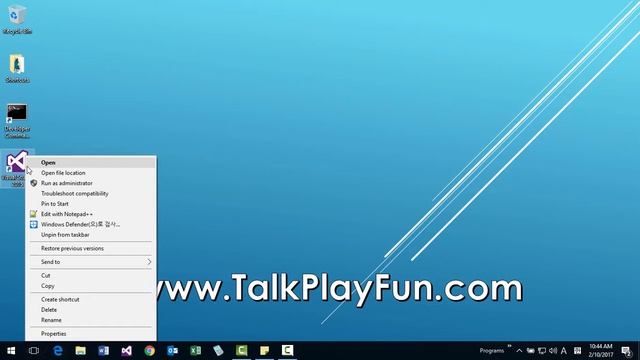The image size is (640, 360).
Task: Open Properties from the context menu
Action: tap(91, 333)
